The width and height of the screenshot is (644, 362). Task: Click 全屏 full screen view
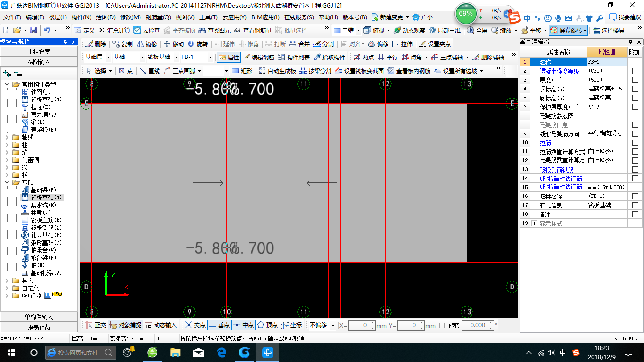coord(477,30)
